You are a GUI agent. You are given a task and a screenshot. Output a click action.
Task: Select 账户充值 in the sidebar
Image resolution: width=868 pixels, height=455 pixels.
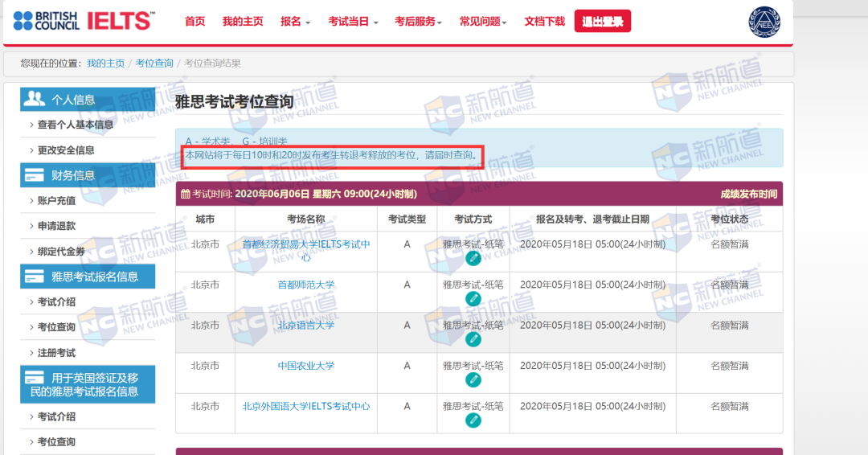pyautogui.click(x=56, y=200)
